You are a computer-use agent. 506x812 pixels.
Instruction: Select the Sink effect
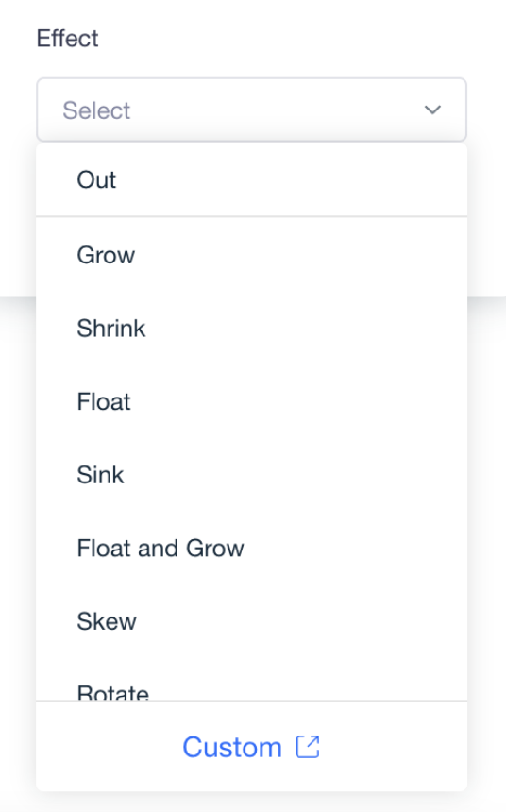coord(252,475)
